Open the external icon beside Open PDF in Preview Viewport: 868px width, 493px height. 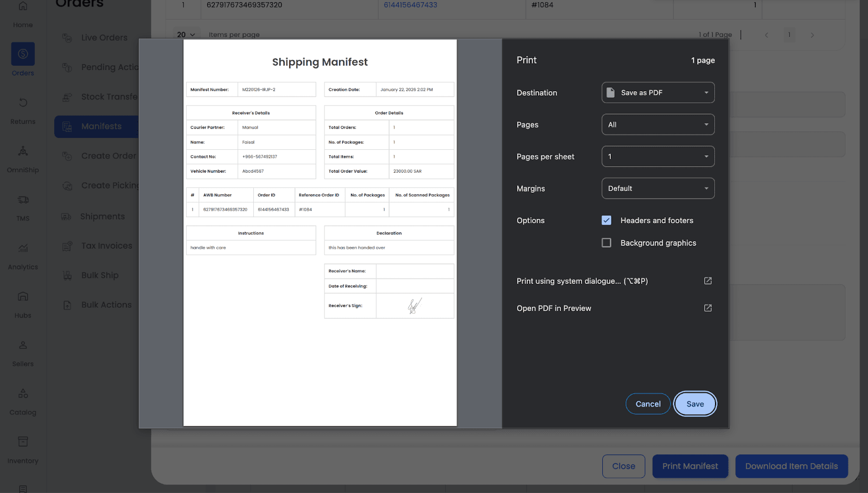click(707, 308)
